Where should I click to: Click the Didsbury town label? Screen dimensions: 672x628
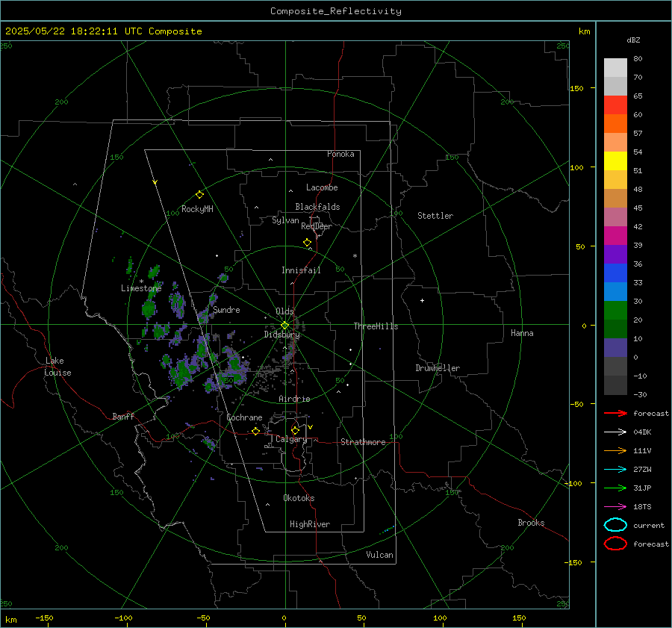click(x=281, y=335)
